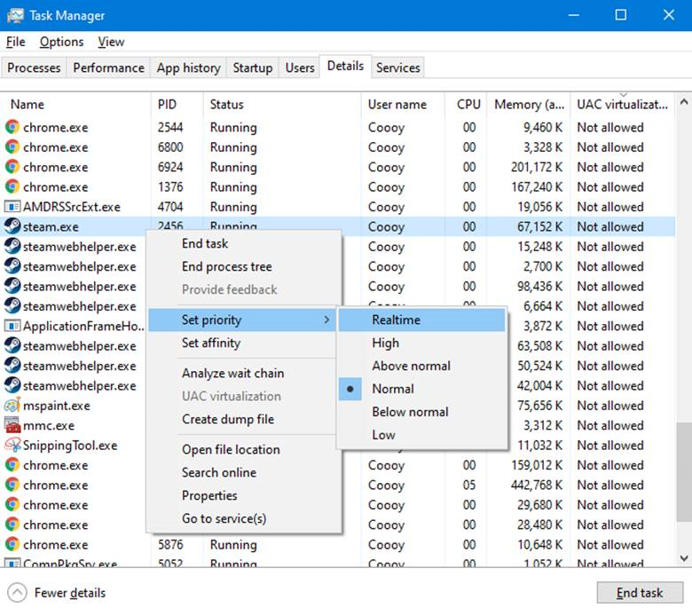Choose End task in the context menu
The image size is (692, 616).
(245, 243)
